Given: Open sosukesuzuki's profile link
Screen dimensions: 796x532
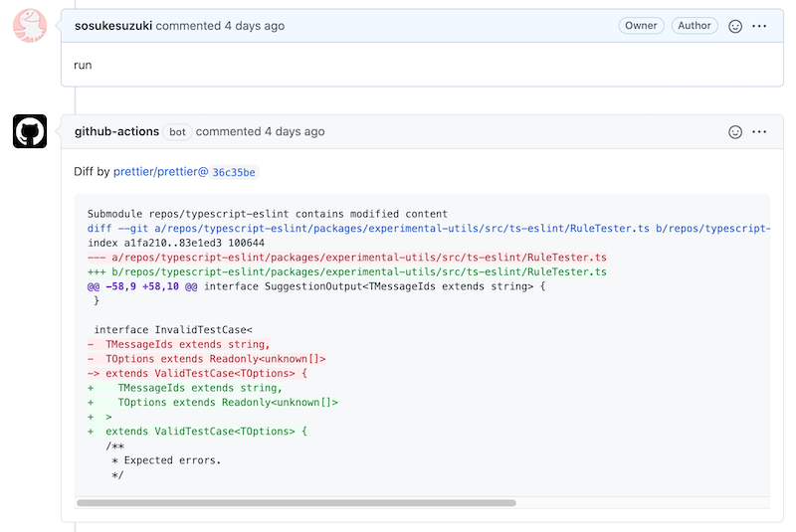Looking at the screenshot, I should click(x=113, y=26).
